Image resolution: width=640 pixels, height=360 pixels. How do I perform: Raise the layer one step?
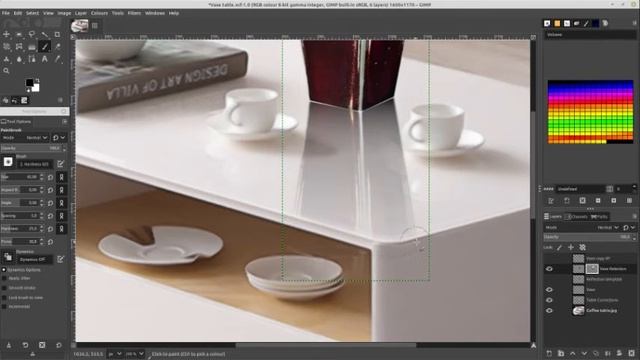(x=573, y=353)
